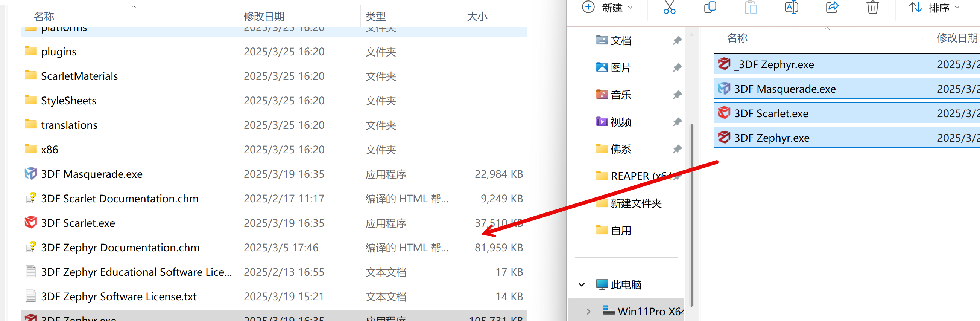This screenshot has width=980, height=321.
Task: Click the Delete trash can icon
Action: [872, 8]
